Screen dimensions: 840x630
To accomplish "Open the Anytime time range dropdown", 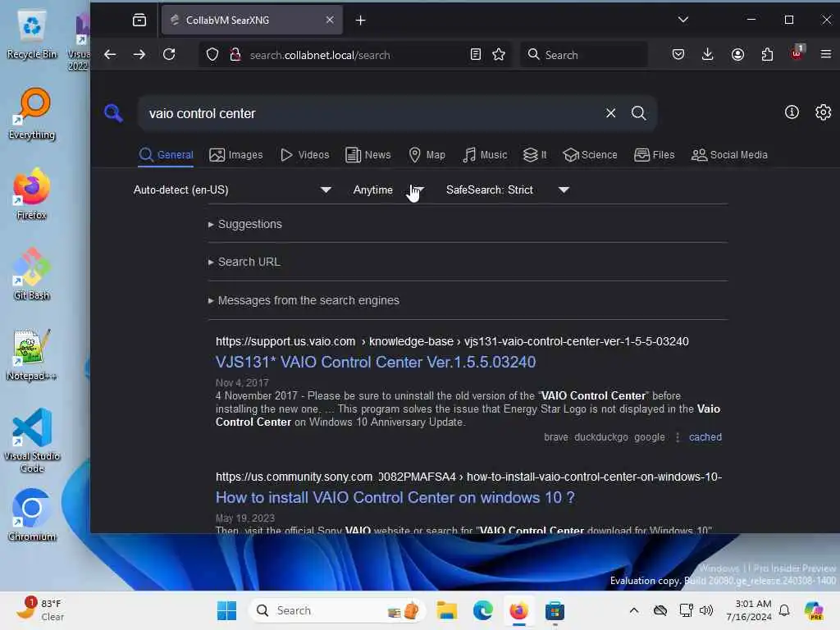I will click(389, 189).
